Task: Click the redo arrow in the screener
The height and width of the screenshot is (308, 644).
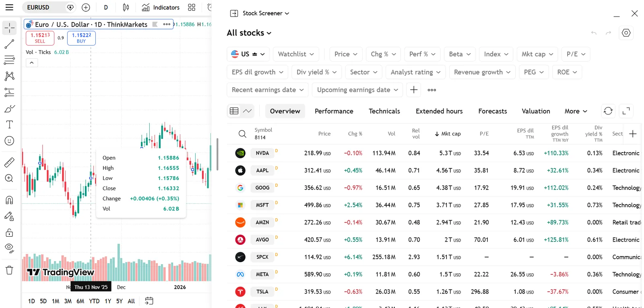Action: [x=609, y=33]
